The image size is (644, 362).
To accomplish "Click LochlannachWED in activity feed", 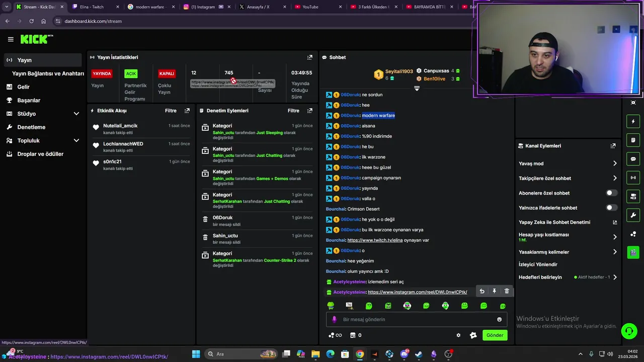I will click(x=123, y=144).
